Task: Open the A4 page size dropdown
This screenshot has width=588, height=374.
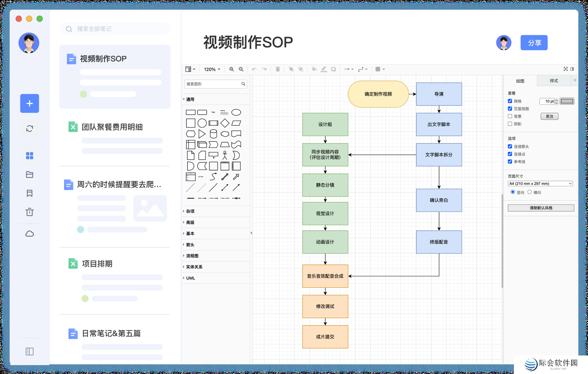Action: [x=540, y=184]
